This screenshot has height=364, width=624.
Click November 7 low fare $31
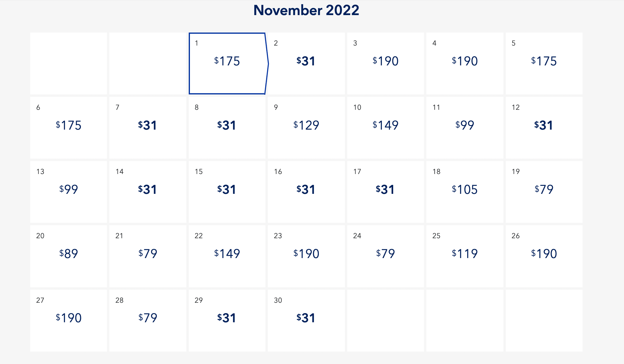point(148,128)
